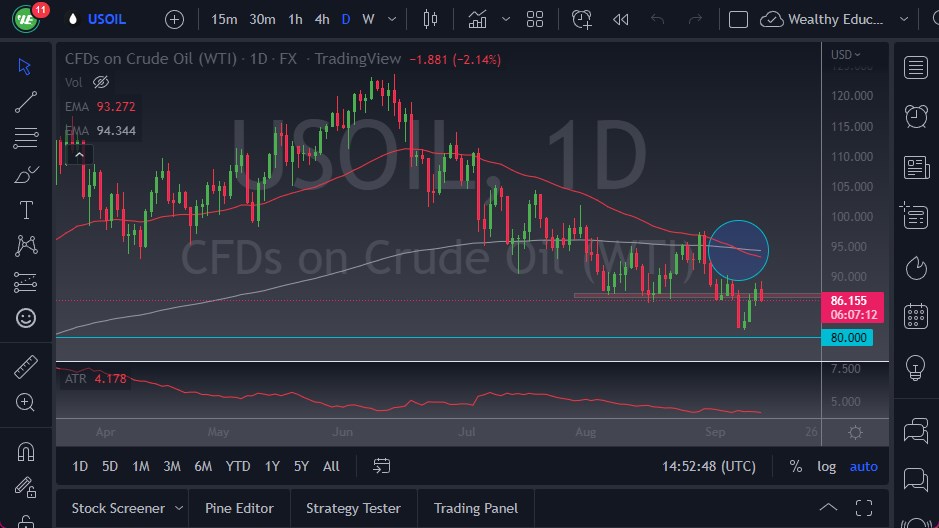Select the text annotation tool
This screenshot has height=528, width=939.
(x=26, y=210)
